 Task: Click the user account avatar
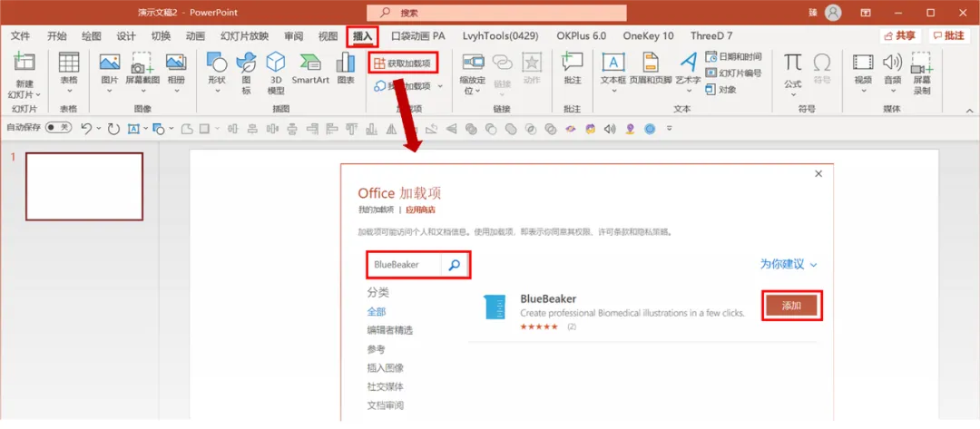(832, 13)
